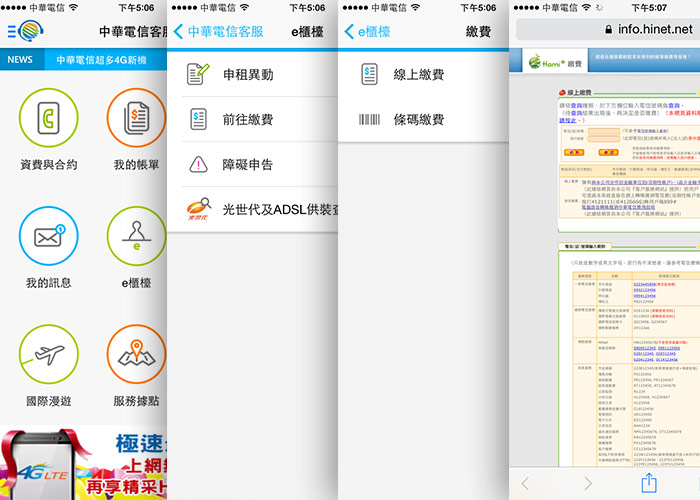Select 障礙申告 menu row
This screenshot has width=700, height=500.
pyautogui.click(x=252, y=164)
